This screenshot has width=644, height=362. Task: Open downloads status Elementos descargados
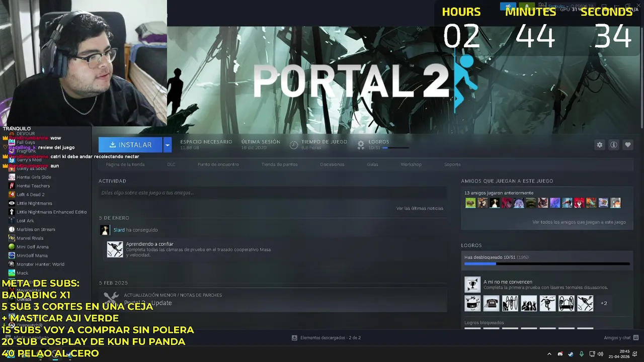pos(326,338)
